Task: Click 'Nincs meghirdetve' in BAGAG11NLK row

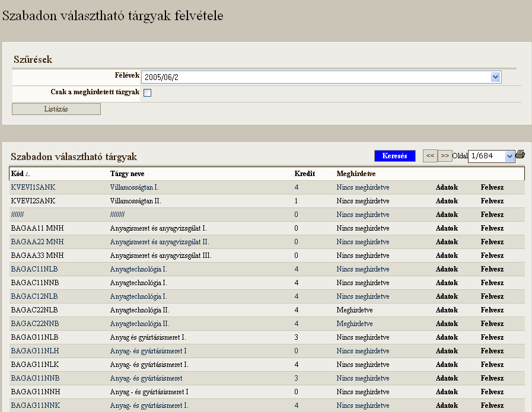Action: [363, 365]
